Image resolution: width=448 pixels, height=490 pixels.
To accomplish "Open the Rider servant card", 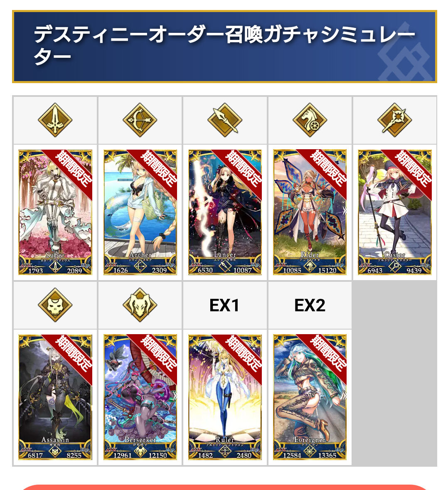I will click(310, 212).
